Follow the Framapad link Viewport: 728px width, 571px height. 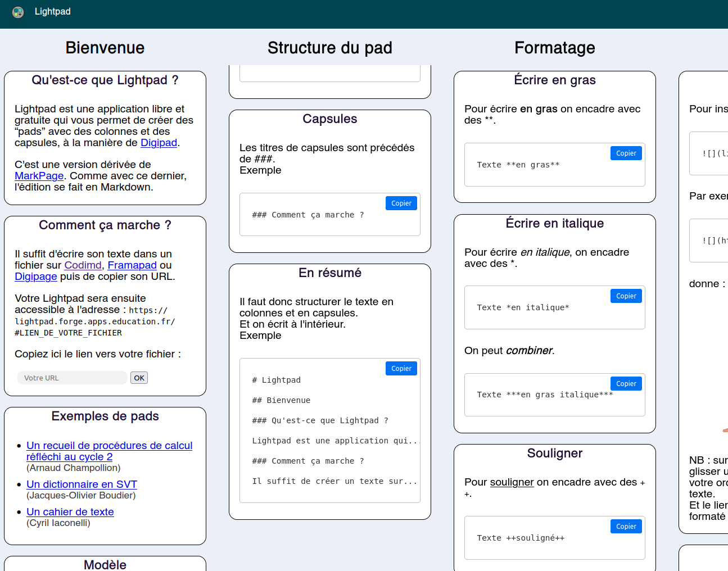click(132, 265)
